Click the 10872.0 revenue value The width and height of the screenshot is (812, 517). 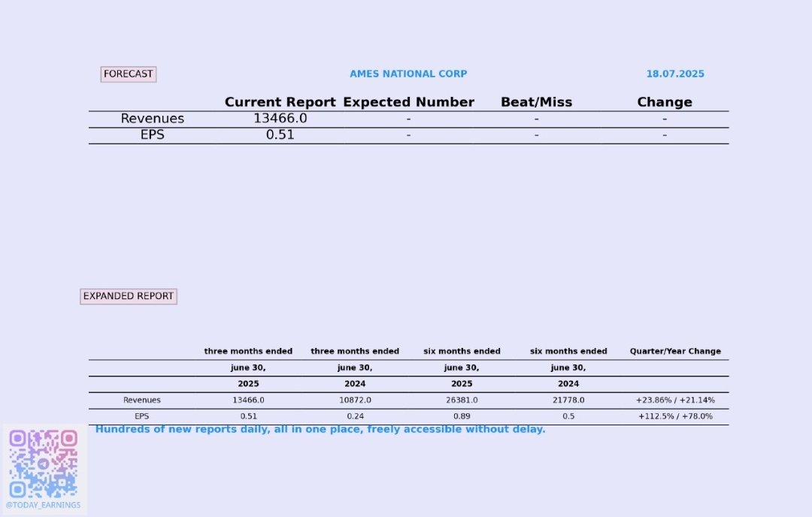coord(355,400)
